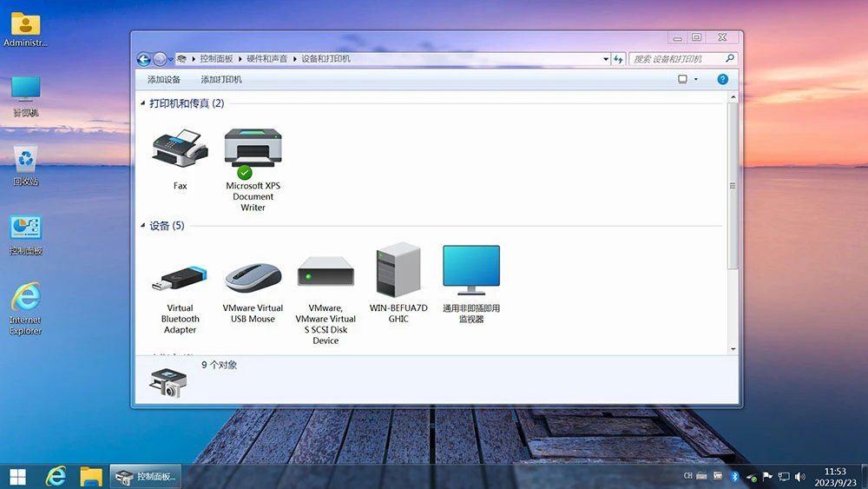Open the change view dropdown arrow
The width and height of the screenshot is (868, 489).
click(x=695, y=80)
